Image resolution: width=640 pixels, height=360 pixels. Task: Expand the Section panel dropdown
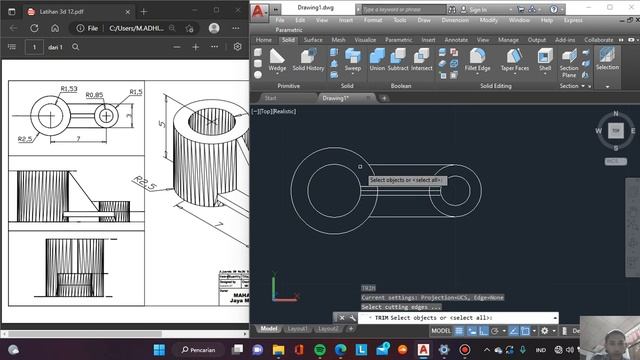pos(583,86)
